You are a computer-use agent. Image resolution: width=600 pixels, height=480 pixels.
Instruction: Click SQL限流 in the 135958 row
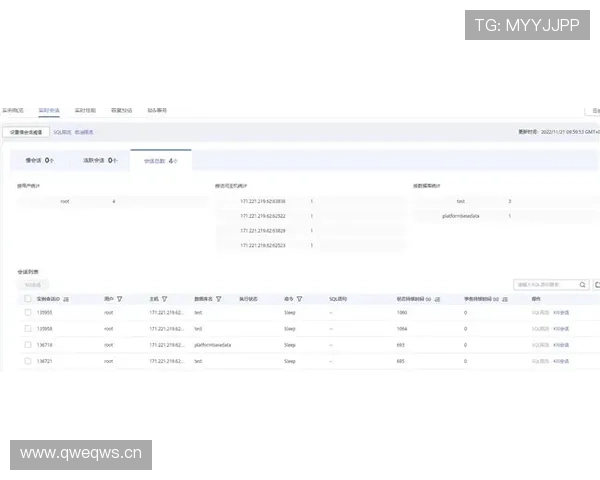pyautogui.click(x=540, y=329)
